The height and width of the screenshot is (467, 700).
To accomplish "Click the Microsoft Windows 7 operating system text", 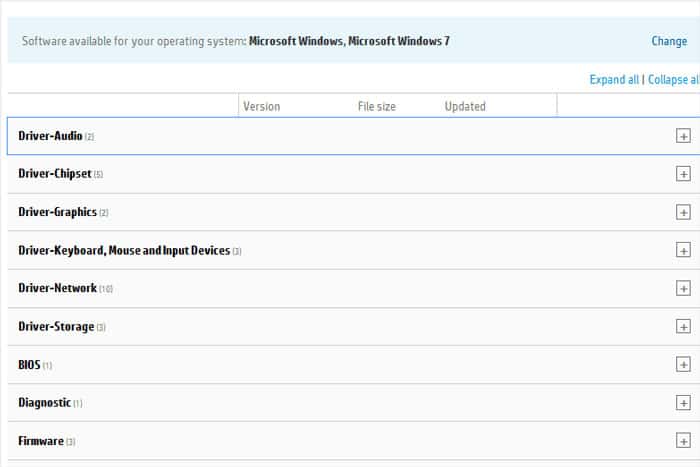I will (399, 41).
